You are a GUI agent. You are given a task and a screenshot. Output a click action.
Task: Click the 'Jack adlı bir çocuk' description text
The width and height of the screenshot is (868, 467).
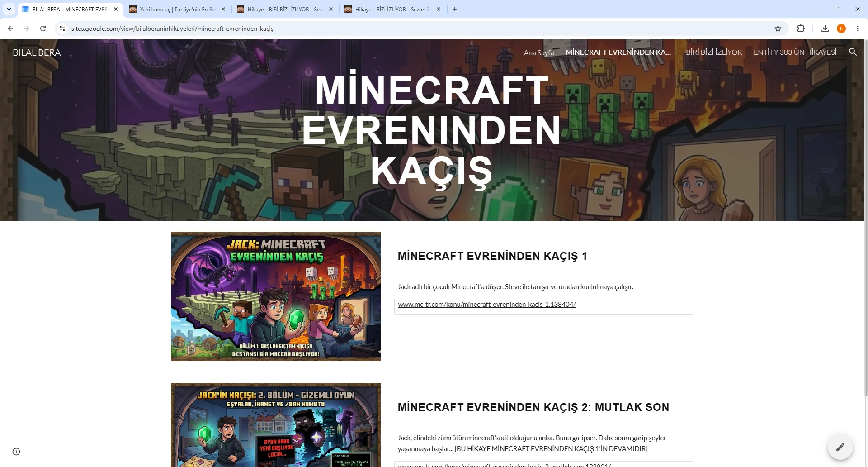pos(515,287)
